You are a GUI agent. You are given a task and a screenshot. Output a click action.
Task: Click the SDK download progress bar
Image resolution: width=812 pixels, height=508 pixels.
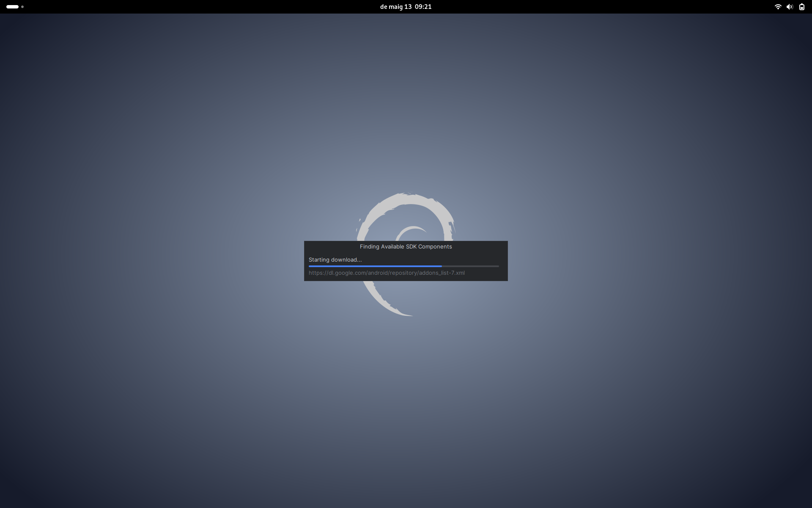coord(403,266)
